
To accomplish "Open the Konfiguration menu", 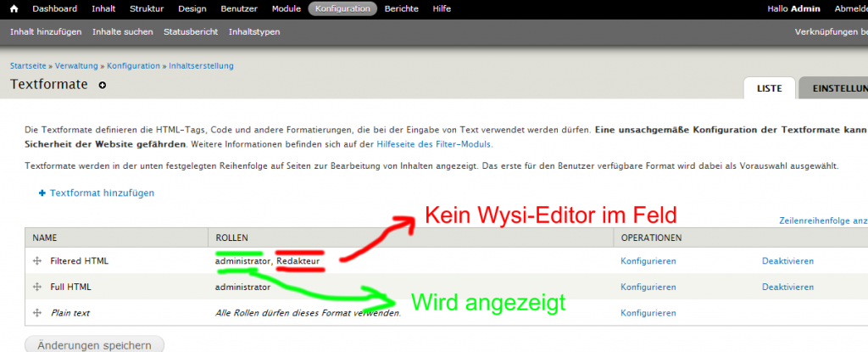I will coord(342,8).
